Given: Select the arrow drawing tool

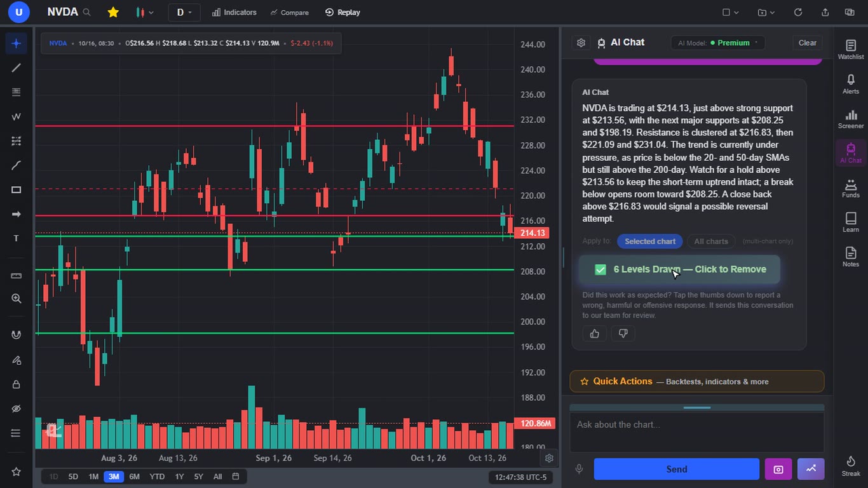Looking at the screenshot, I should click(x=17, y=214).
